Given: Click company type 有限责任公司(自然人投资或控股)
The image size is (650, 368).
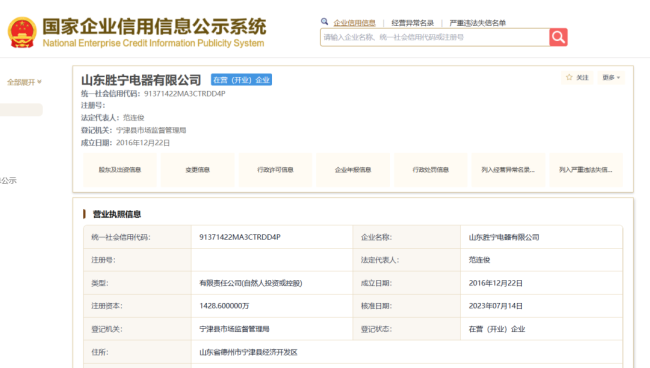Looking at the screenshot, I should click(x=250, y=283).
